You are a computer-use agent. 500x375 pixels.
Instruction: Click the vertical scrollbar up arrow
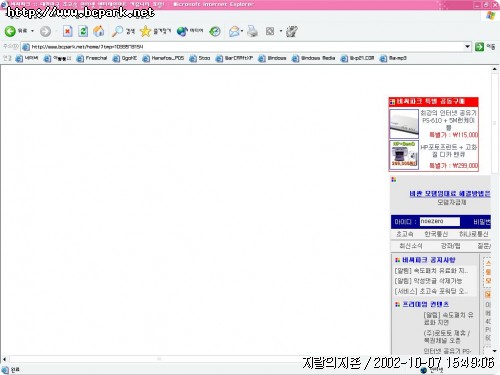(x=495, y=69)
